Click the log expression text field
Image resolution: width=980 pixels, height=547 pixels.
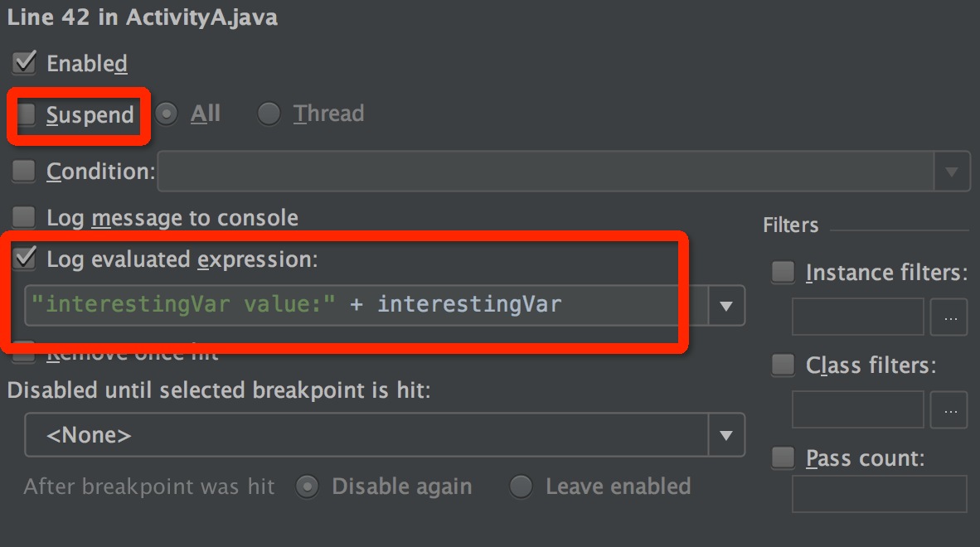pyautogui.click(x=365, y=305)
